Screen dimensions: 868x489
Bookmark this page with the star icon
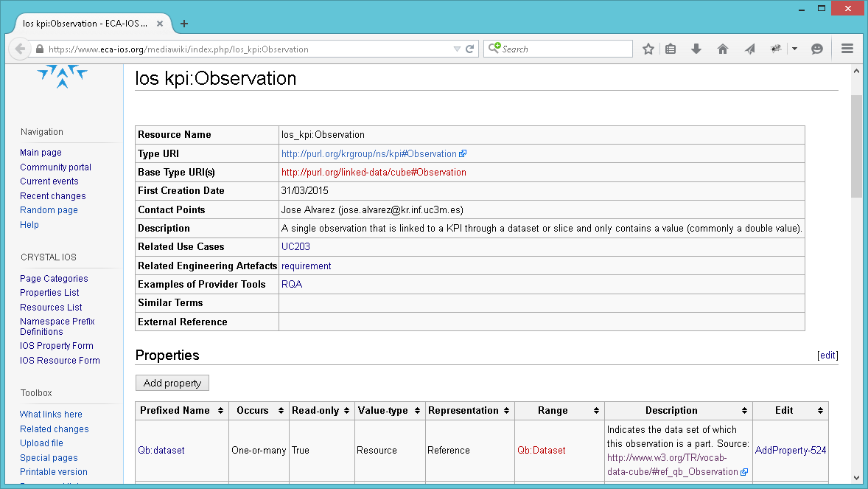(x=648, y=49)
